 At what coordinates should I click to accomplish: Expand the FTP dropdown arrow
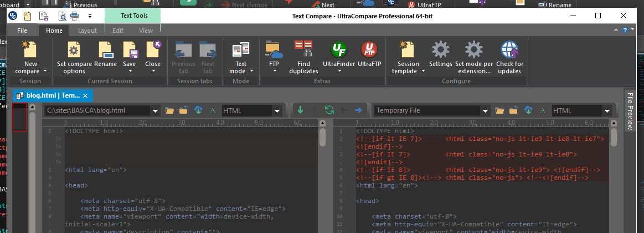274,71
